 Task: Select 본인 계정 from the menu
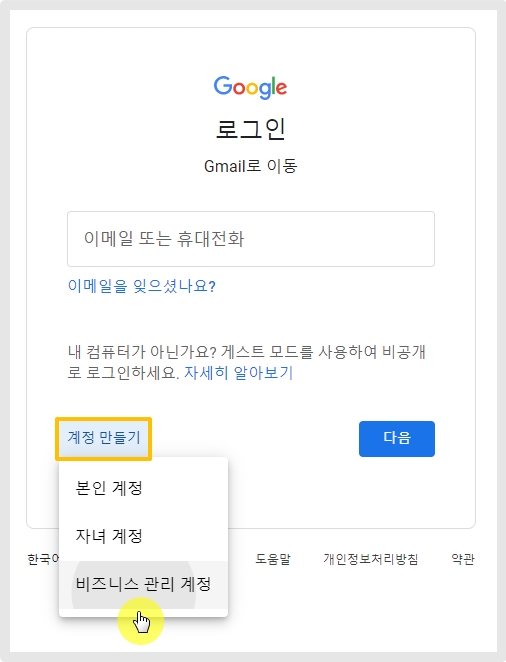tap(143, 488)
